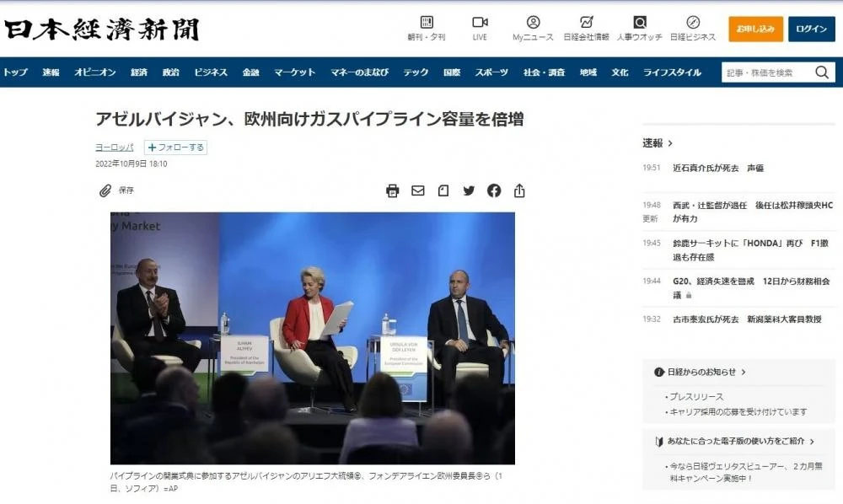843x504 pixels.
Task: Share the article on Twitter
Action: 469,190
